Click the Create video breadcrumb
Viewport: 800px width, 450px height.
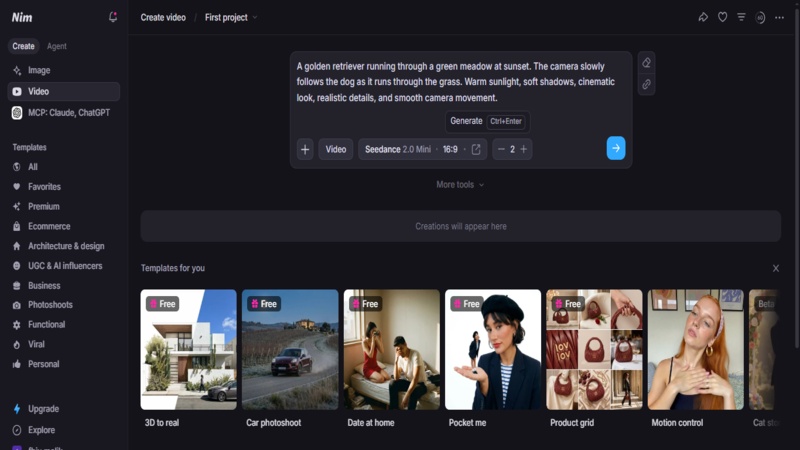tap(163, 17)
